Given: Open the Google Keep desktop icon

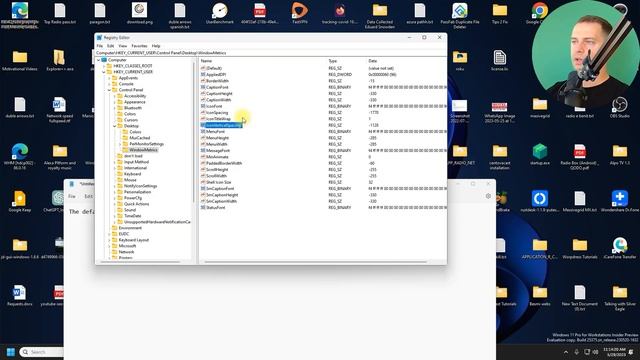Looking at the screenshot, I should (x=20, y=202).
